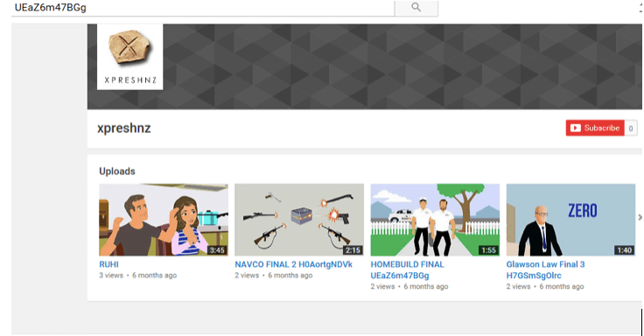Open the HOMEBUILD FINAL video thumbnail
644x336 pixels.
435,220
